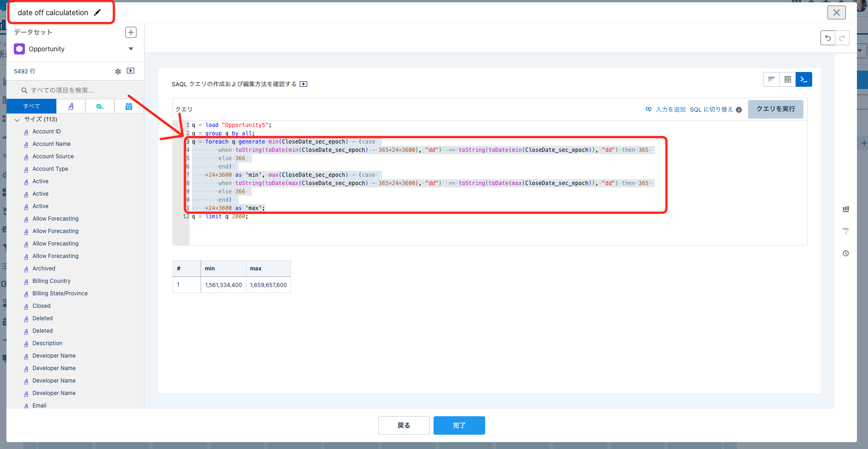
Task: Click the 完了 button
Action: pos(459,425)
